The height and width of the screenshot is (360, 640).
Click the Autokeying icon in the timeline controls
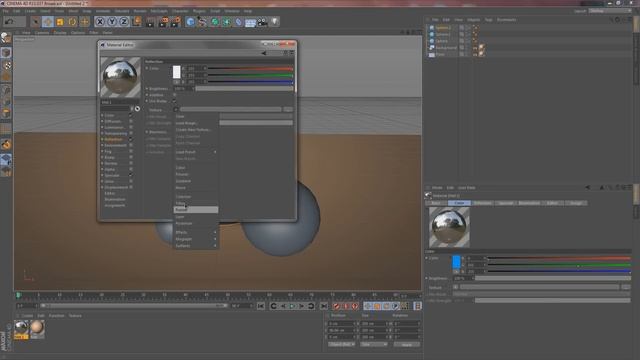tap(346, 306)
